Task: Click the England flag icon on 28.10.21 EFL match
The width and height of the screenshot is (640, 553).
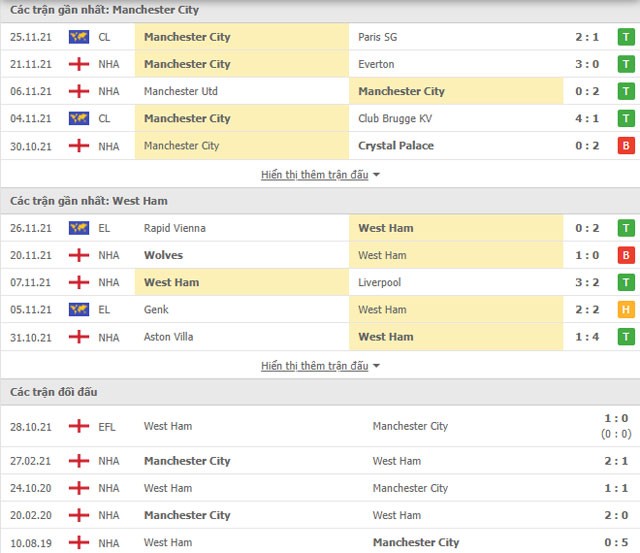Action: tap(79, 426)
